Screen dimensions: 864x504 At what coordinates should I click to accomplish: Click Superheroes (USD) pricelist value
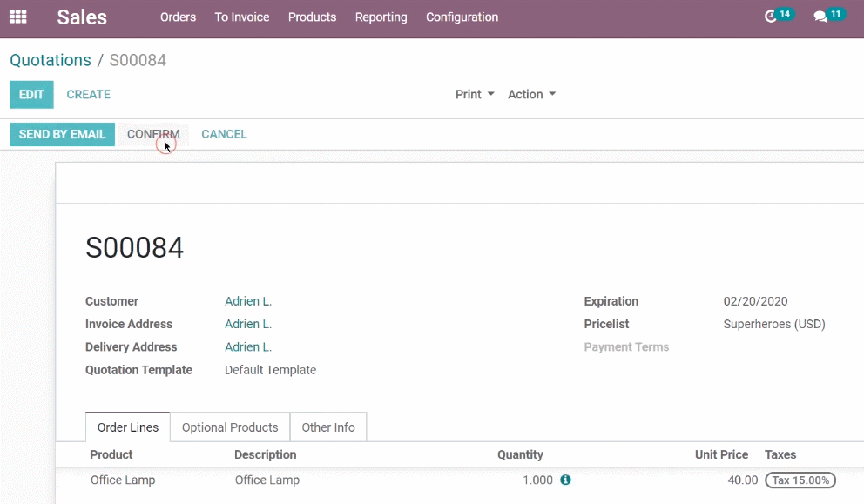click(774, 324)
